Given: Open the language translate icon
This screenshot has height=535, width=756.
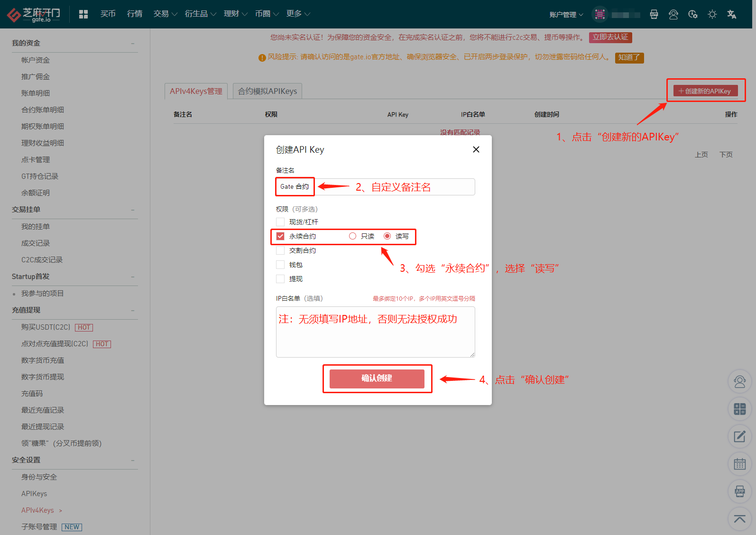Looking at the screenshot, I should [x=732, y=14].
